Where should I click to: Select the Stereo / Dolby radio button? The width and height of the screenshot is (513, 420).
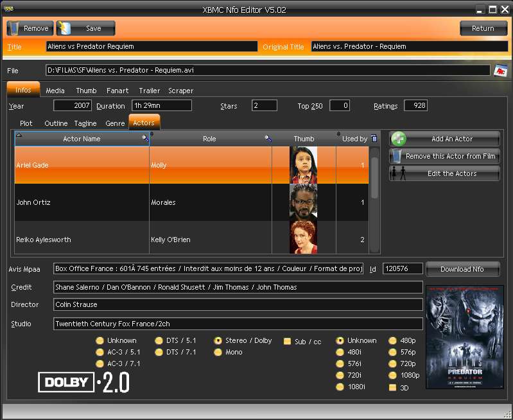[x=218, y=341]
